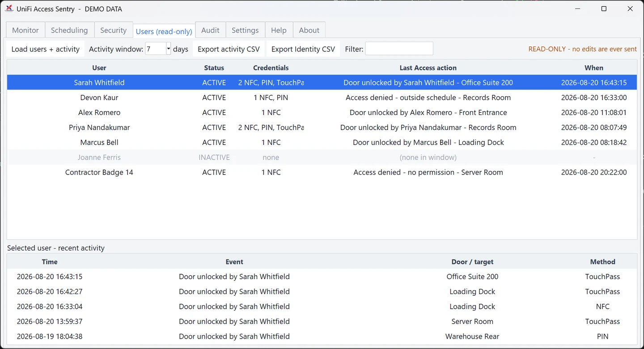The width and height of the screenshot is (644, 349).
Task: Open the Security tab
Action: [x=113, y=30]
